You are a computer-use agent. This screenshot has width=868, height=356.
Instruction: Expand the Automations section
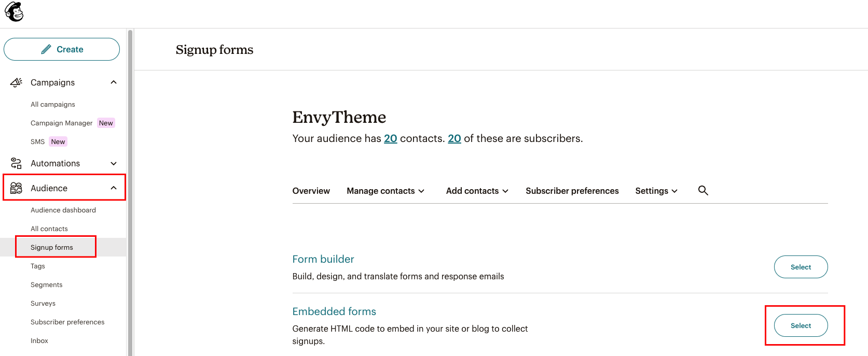coord(113,163)
